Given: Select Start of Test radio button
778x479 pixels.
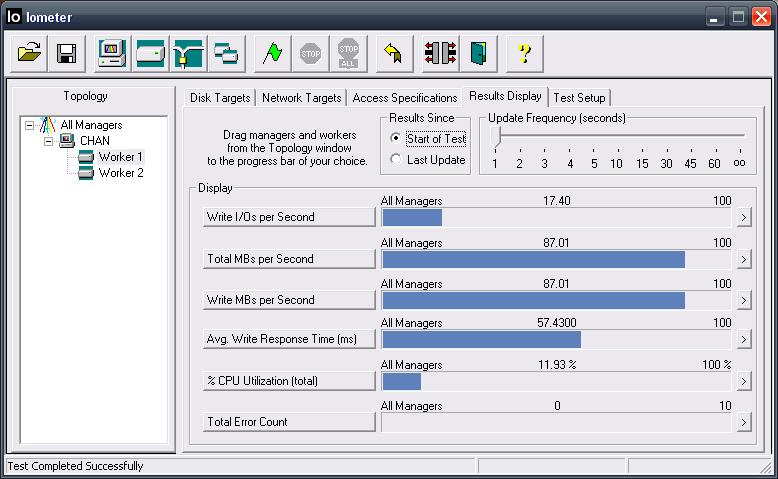Looking at the screenshot, I should pos(395,138).
